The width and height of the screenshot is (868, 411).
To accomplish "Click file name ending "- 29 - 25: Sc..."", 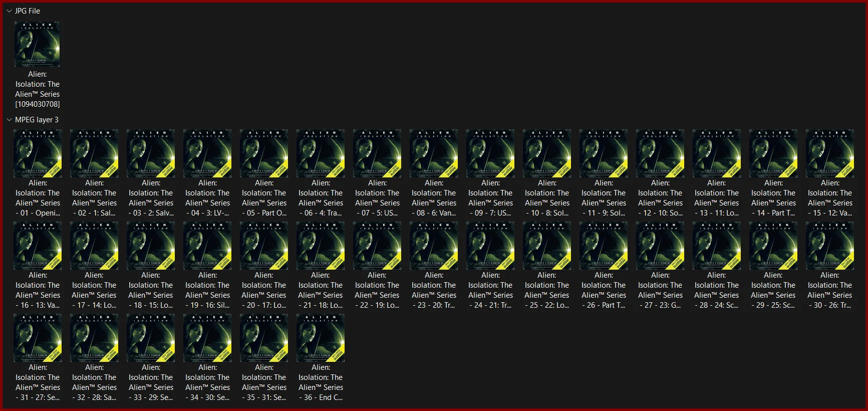I will point(773,290).
